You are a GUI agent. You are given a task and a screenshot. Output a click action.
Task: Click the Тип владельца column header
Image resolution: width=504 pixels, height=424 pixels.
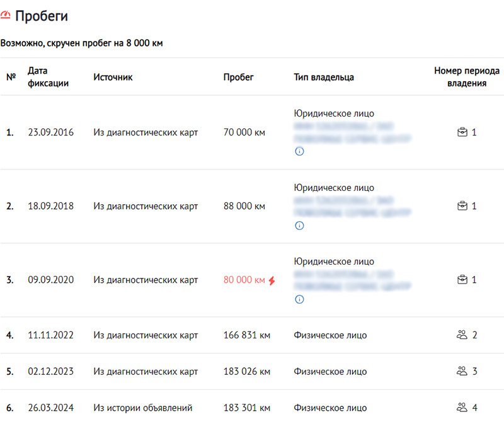(323, 77)
